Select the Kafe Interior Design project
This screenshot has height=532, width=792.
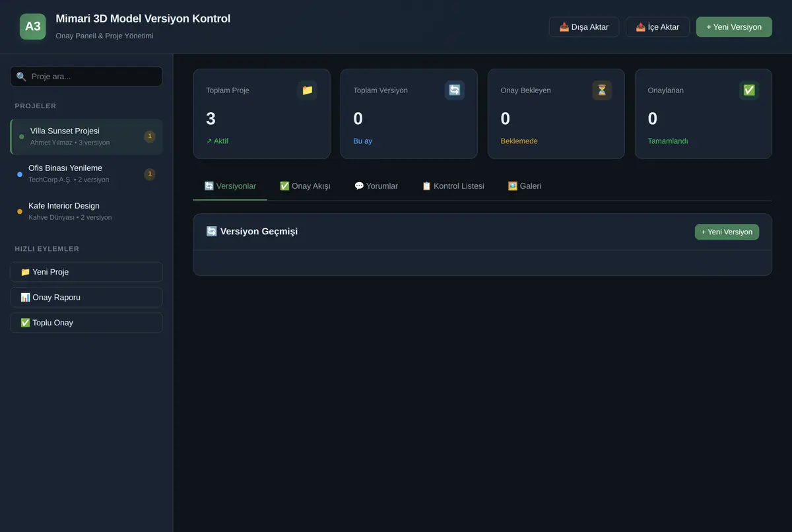click(x=86, y=212)
